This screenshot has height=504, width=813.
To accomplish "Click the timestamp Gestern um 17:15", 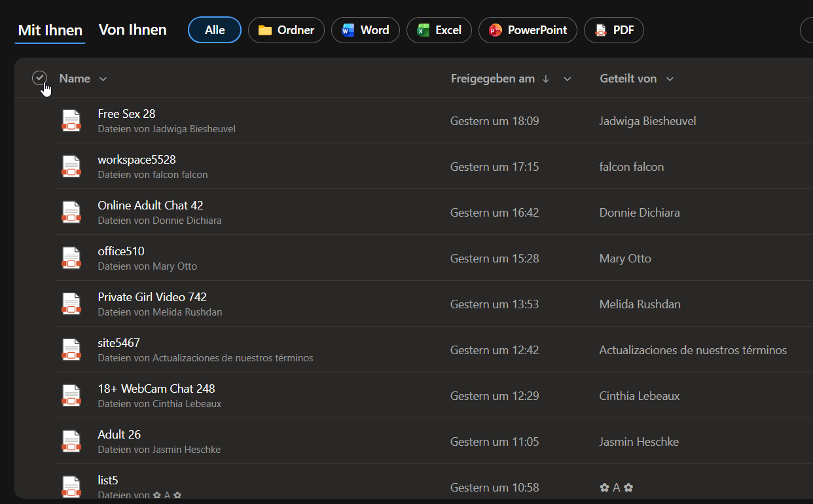I will point(494,167).
